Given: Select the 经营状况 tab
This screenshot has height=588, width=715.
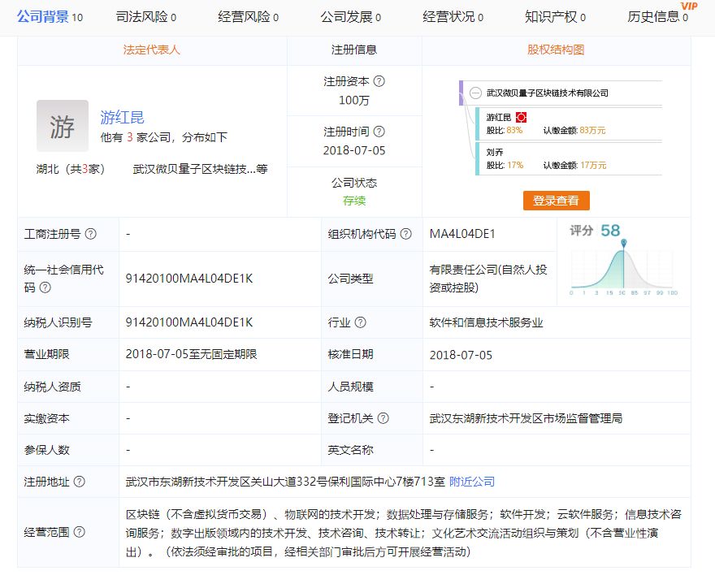Looking at the screenshot, I should coord(453,17).
